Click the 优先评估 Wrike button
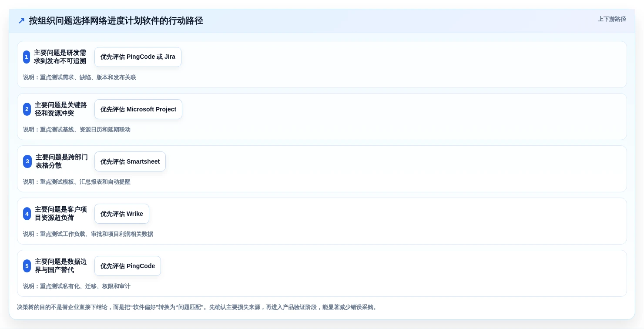Image resolution: width=644 pixels, height=329 pixels. [x=122, y=214]
